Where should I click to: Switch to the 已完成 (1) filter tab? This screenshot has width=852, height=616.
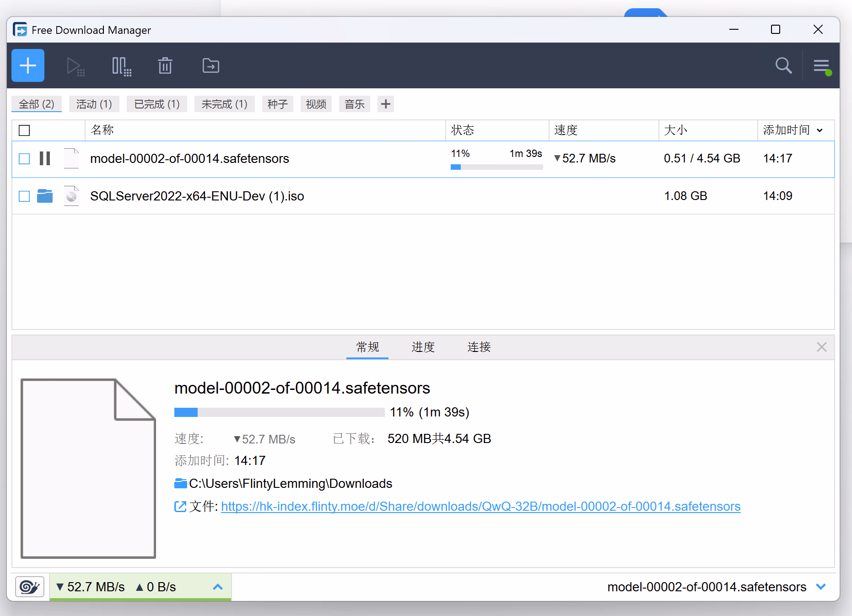coord(156,104)
